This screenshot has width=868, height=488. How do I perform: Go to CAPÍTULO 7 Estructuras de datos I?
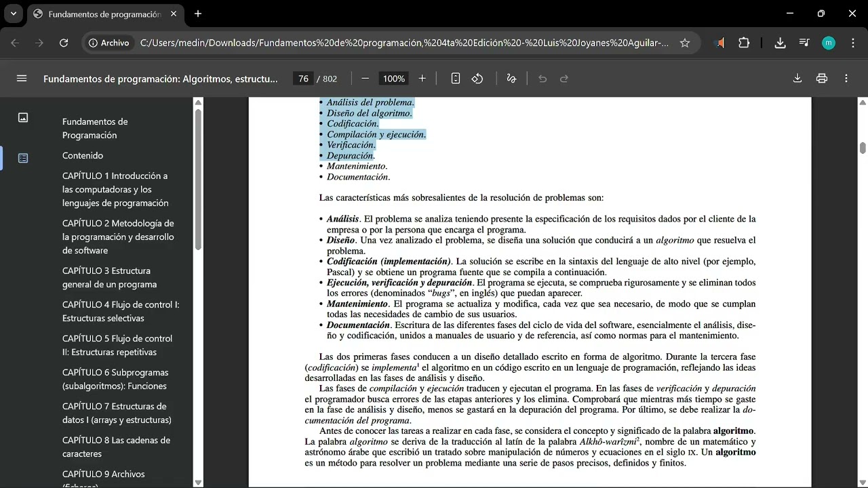(117, 413)
